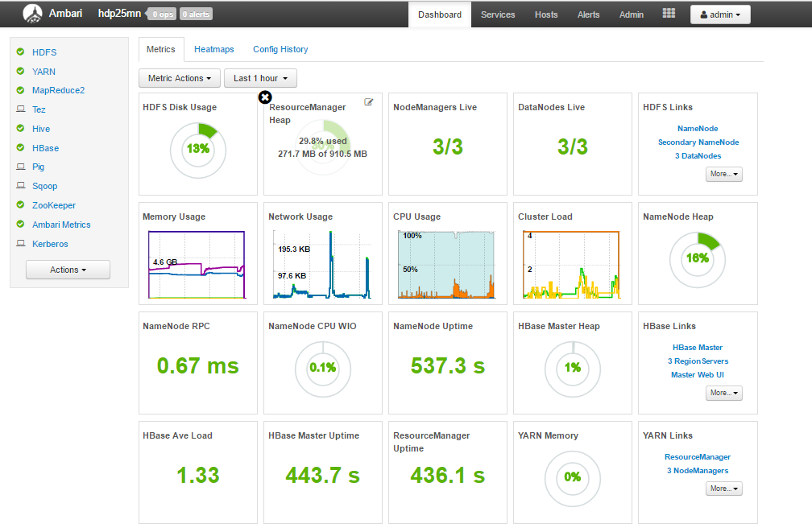This screenshot has width=812, height=532.
Task: Open the Metric Actions dropdown
Action: tap(179, 78)
